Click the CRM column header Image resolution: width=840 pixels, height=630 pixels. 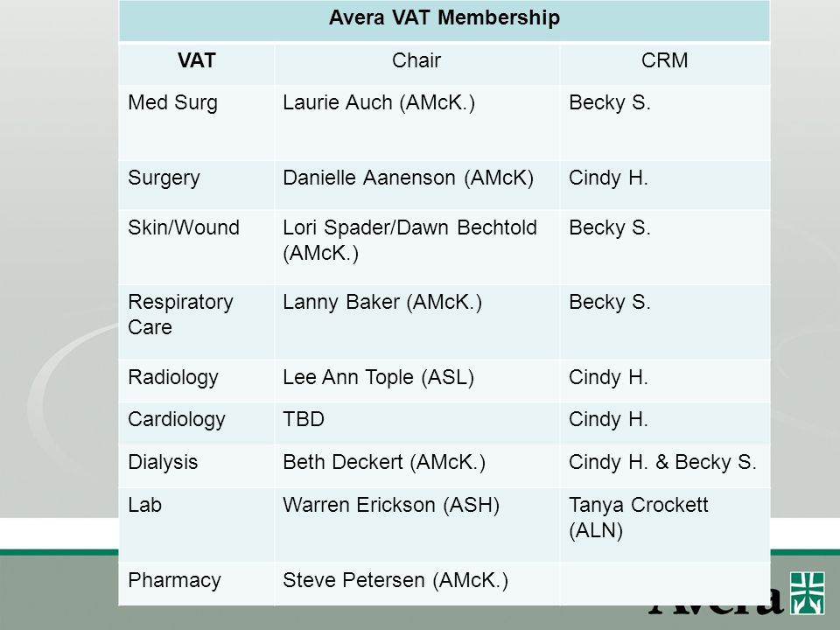click(x=665, y=60)
